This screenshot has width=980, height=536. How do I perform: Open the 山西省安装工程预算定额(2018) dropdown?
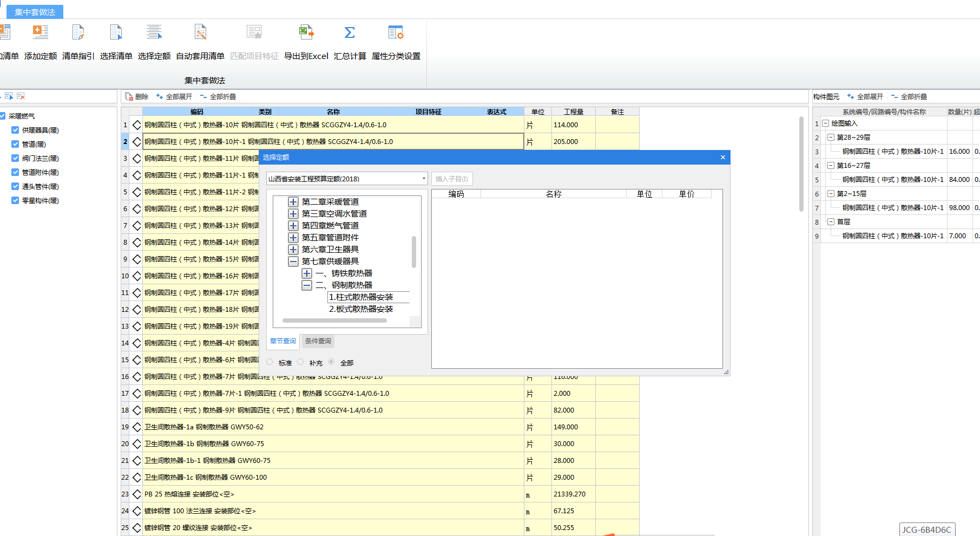347,179
